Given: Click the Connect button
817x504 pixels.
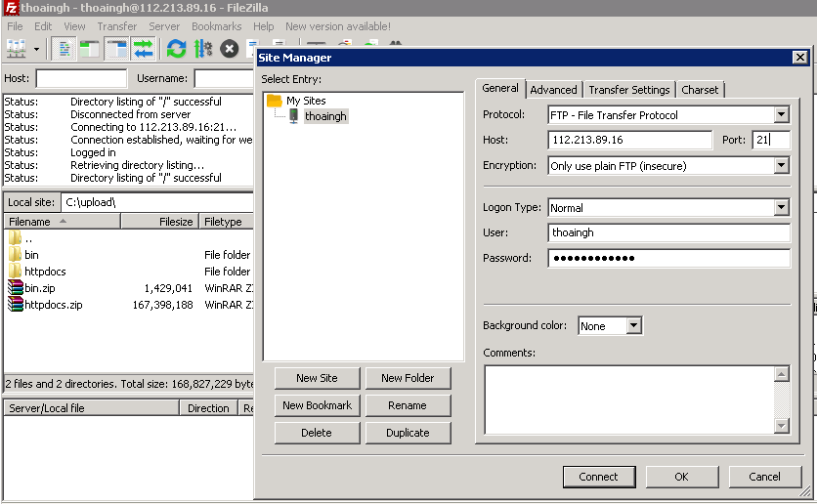Looking at the screenshot, I should [599, 477].
